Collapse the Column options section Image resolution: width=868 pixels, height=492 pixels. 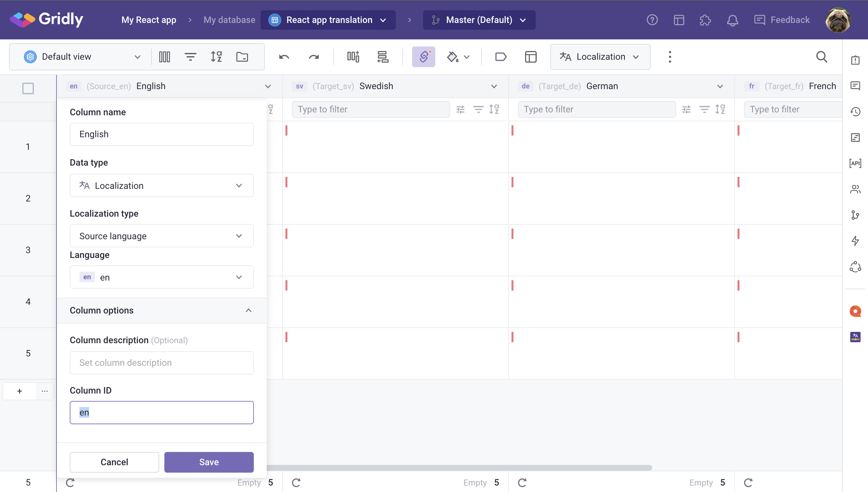248,310
